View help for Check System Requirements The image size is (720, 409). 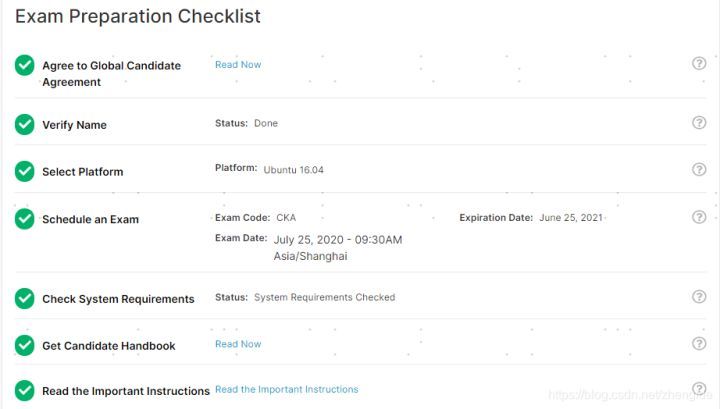[699, 297]
